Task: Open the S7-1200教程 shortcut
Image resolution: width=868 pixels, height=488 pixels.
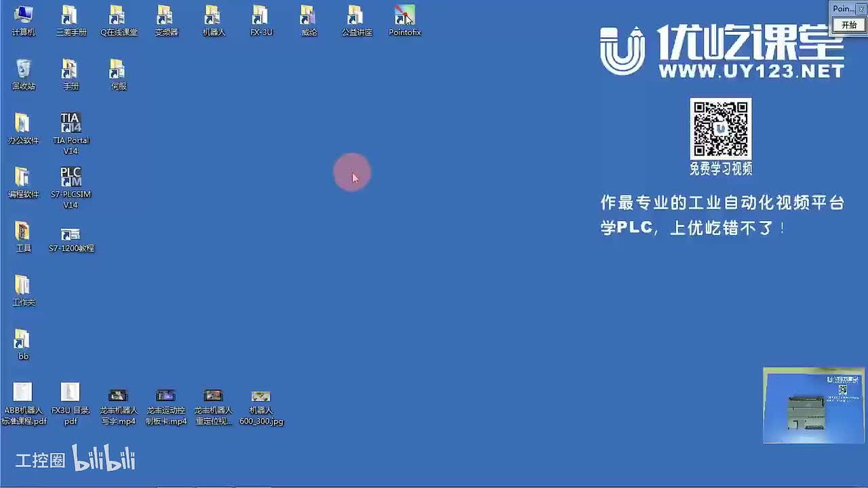Action: pos(71,239)
